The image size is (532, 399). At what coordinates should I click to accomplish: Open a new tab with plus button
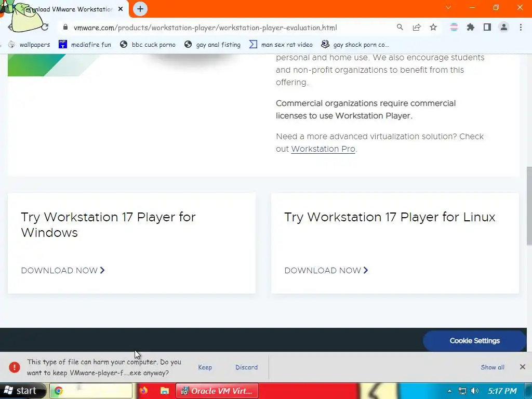point(140,9)
